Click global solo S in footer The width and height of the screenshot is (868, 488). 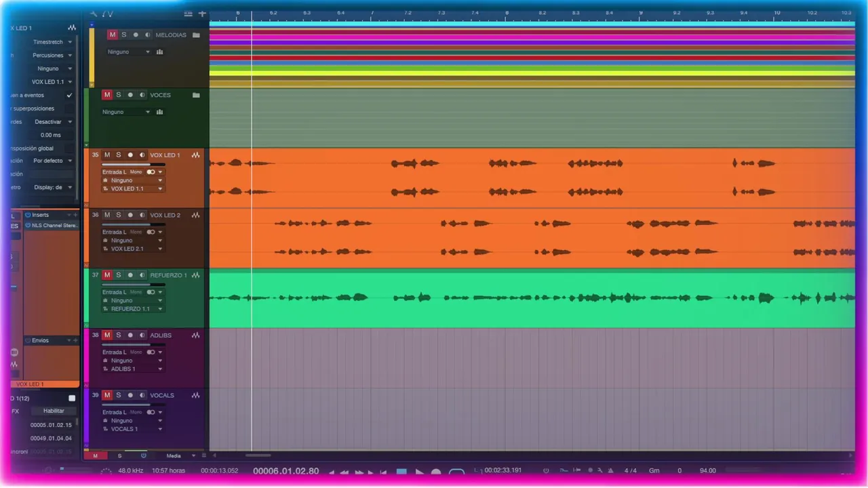[119, 455]
